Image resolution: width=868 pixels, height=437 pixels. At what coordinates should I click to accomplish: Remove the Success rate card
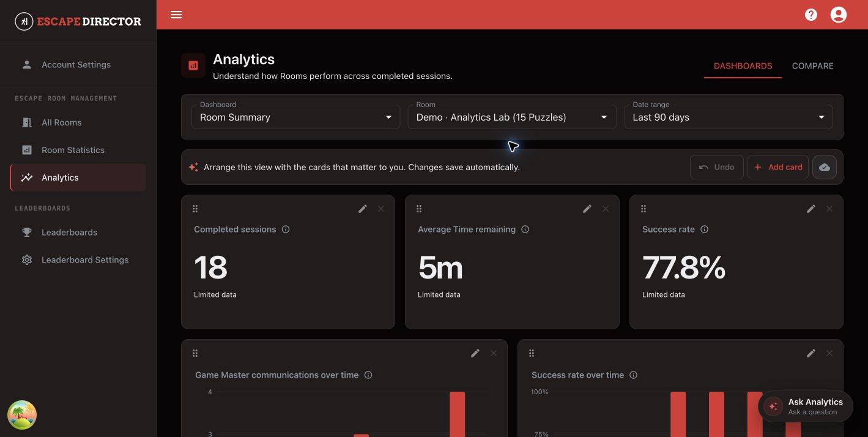829,209
